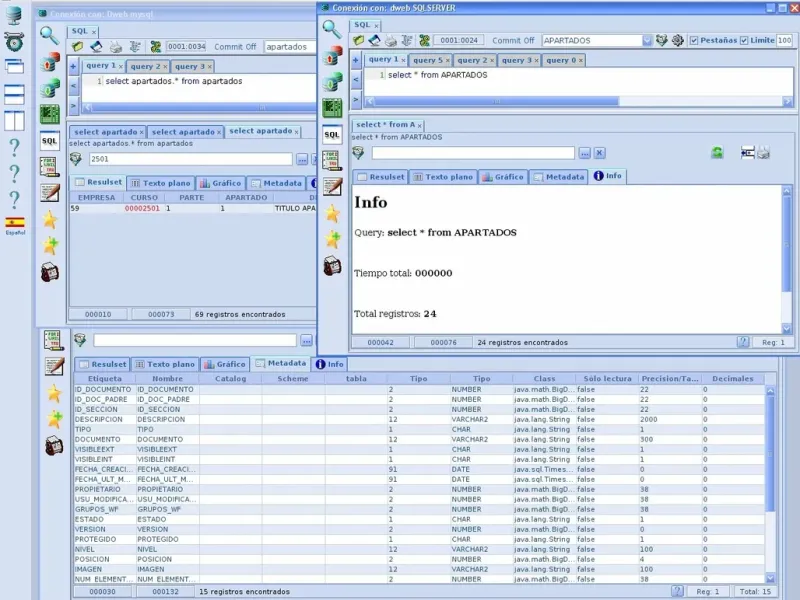Click the horizontal scrollbar in SQLSERVER query editor
The width and height of the screenshot is (800, 600).
pyautogui.click(x=496, y=101)
